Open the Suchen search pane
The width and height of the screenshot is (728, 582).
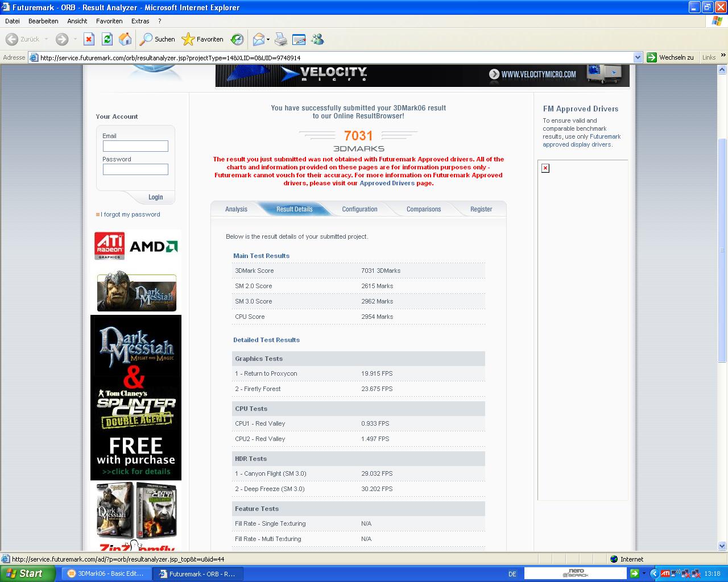[158, 39]
